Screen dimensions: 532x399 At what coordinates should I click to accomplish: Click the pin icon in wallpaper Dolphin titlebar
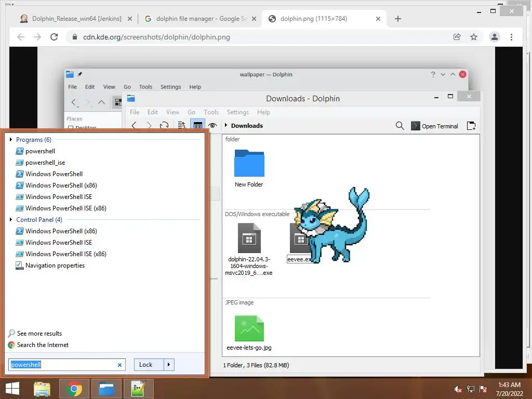[x=79, y=74]
